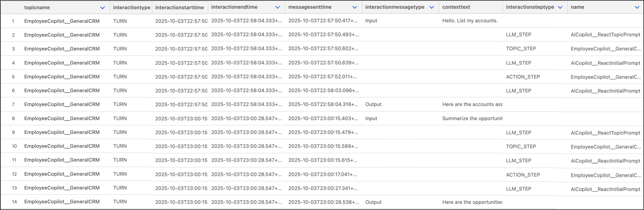Open the name column dropdown arrow
The height and width of the screenshot is (210, 644).
click(x=637, y=7)
